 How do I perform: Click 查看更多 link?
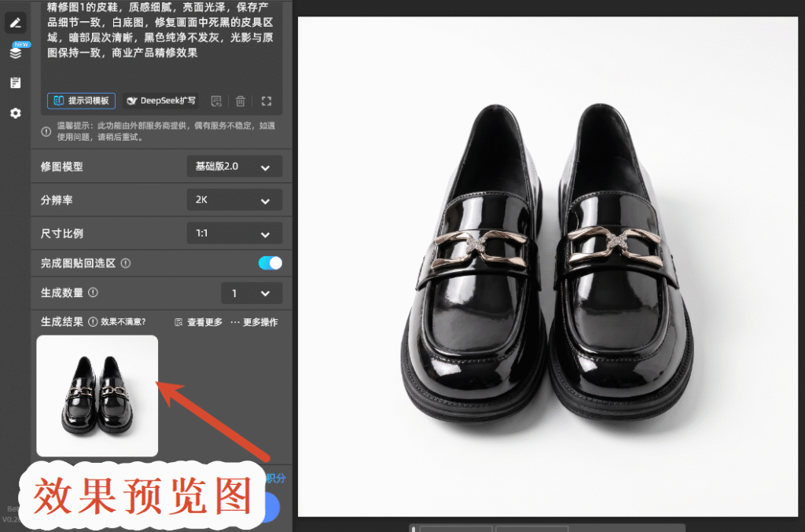tap(199, 322)
